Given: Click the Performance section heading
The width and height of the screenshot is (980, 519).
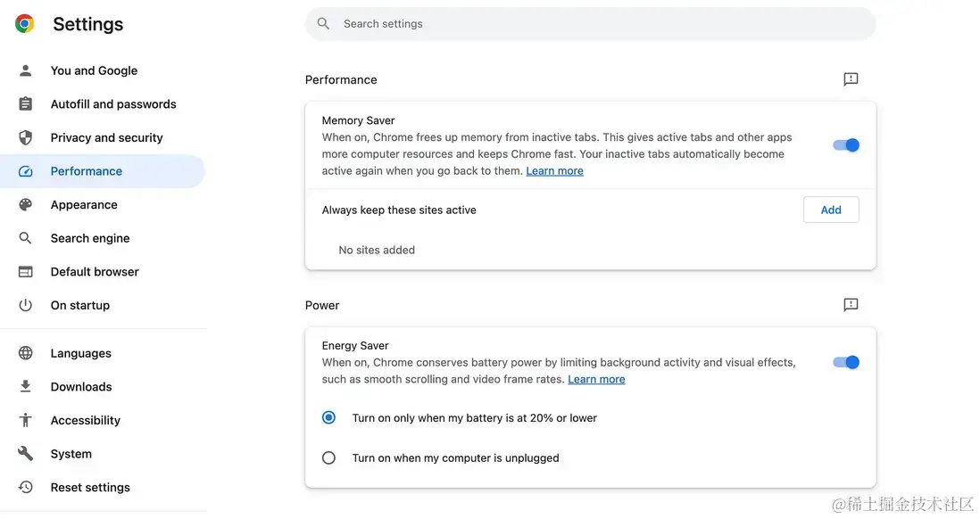Looking at the screenshot, I should [341, 79].
